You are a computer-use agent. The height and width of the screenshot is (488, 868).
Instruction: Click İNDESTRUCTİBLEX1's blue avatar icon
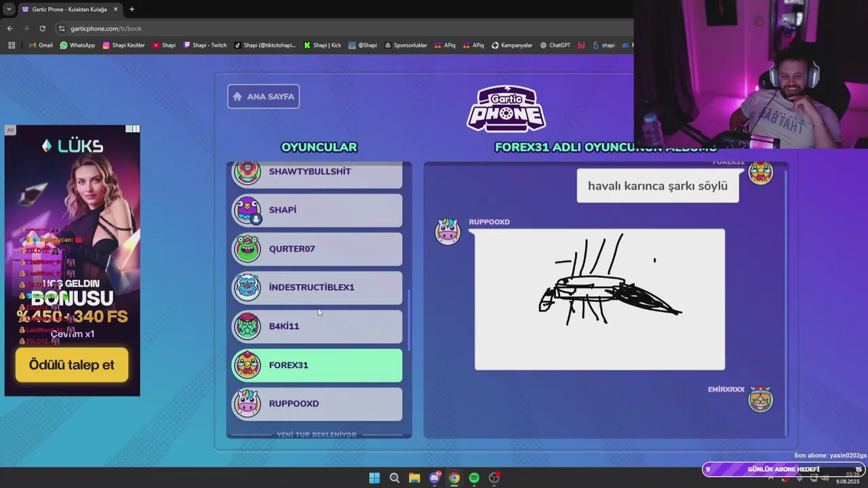tap(247, 287)
